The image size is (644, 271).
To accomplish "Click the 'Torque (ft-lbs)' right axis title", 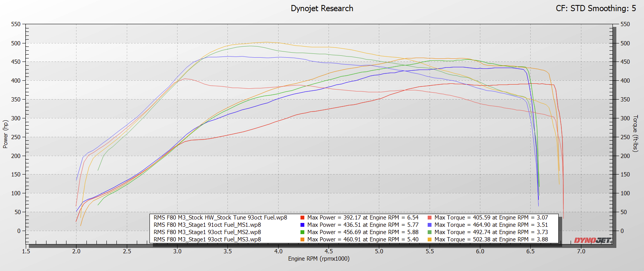I will (636, 133).
